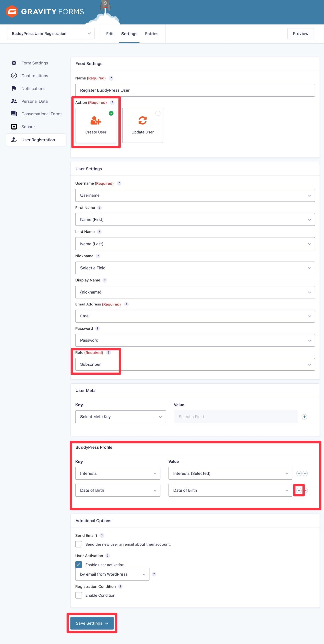This screenshot has width=324, height=644.
Task: Open help tooltip next to Username (Required)
Action: coord(119,183)
